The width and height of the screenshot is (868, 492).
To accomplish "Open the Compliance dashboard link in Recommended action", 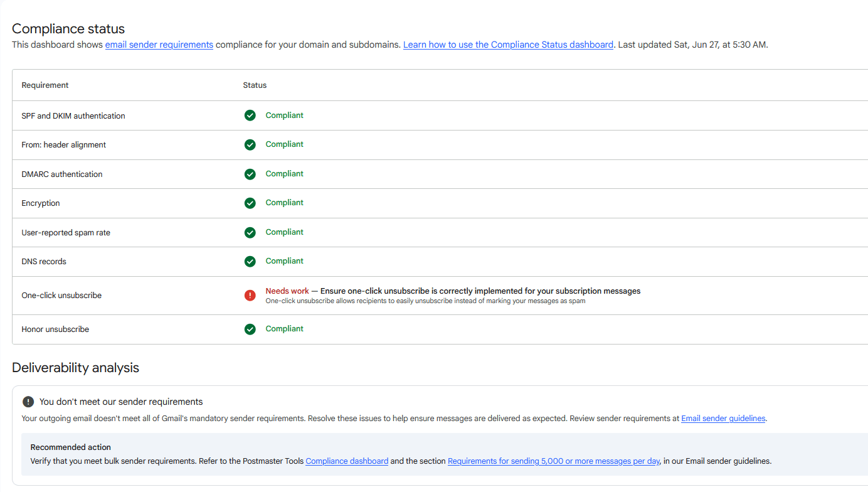I will pos(347,461).
